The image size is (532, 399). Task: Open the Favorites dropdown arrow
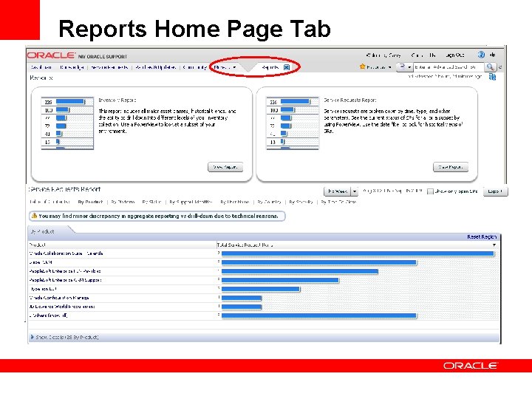pos(390,67)
